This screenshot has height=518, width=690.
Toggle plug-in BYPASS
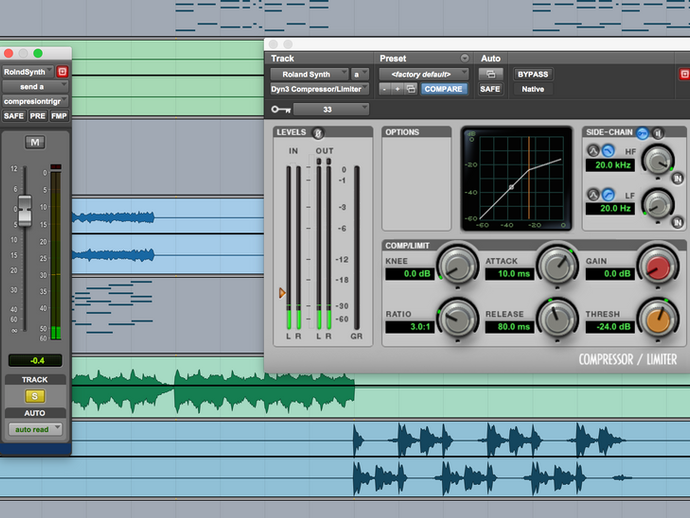(x=533, y=74)
